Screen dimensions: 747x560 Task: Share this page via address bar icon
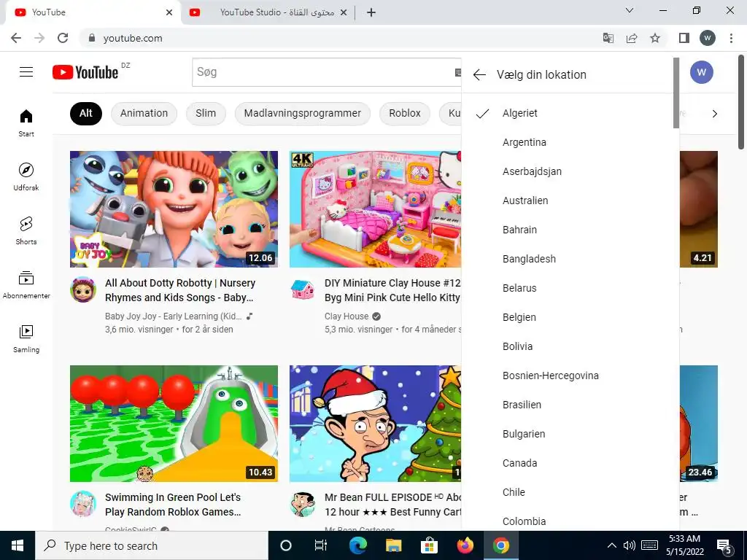click(x=632, y=38)
